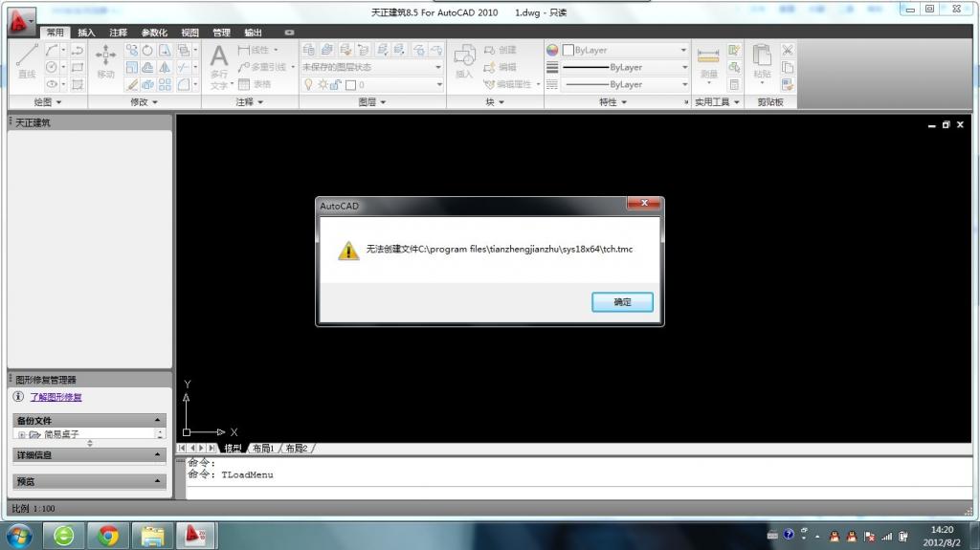The height and width of the screenshot is (550, 980).
Task: Click the command line input area
Action: [x=578, y=493]
